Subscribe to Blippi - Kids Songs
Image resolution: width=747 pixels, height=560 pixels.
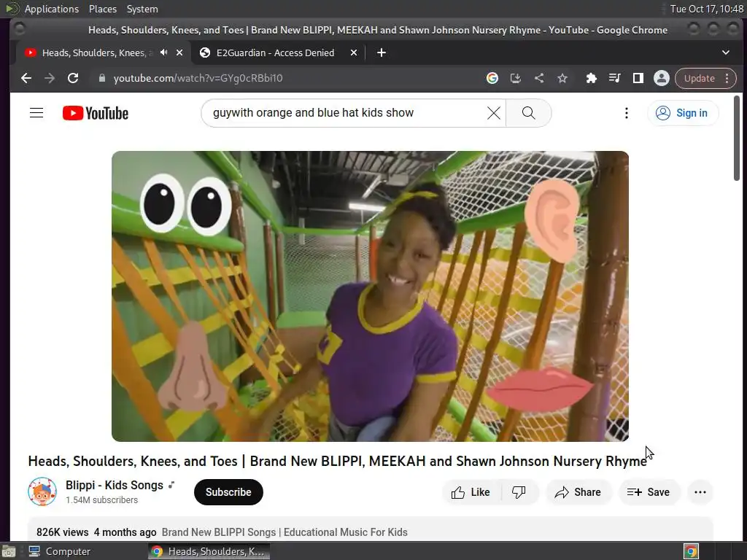[228, 492]
